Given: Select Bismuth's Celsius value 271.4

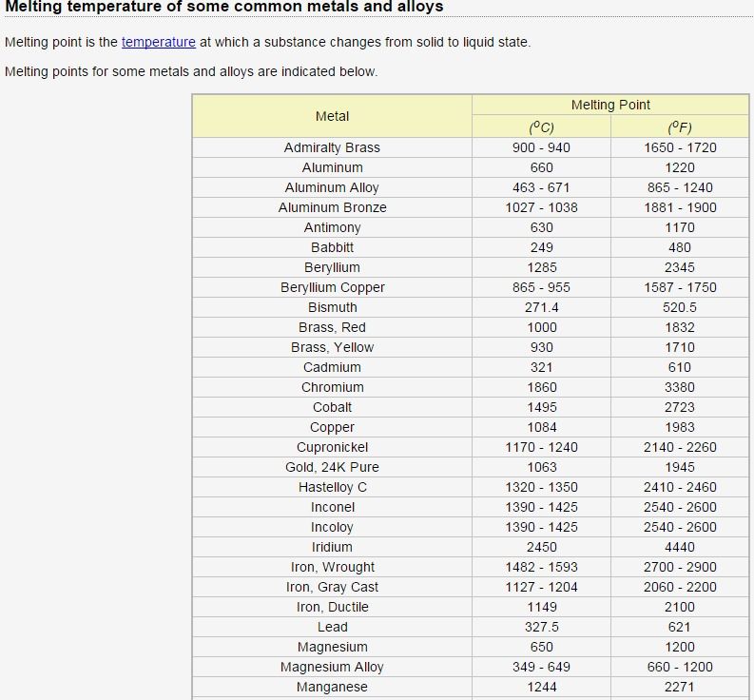Looking at the screenshot, I should [x=541, y=307].
